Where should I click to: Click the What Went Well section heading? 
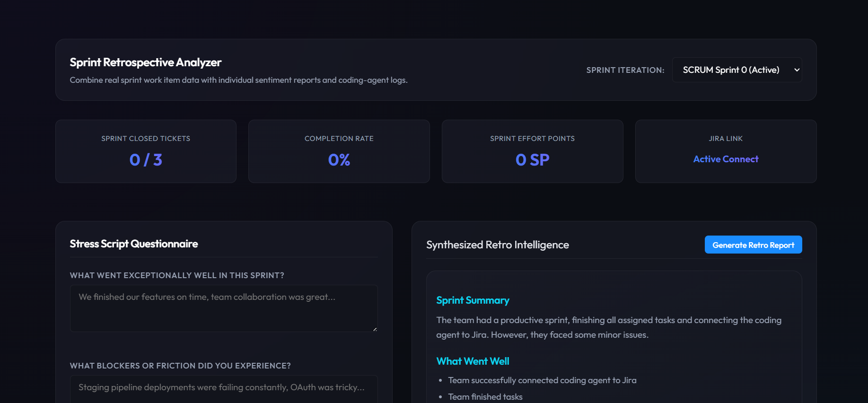473,361
